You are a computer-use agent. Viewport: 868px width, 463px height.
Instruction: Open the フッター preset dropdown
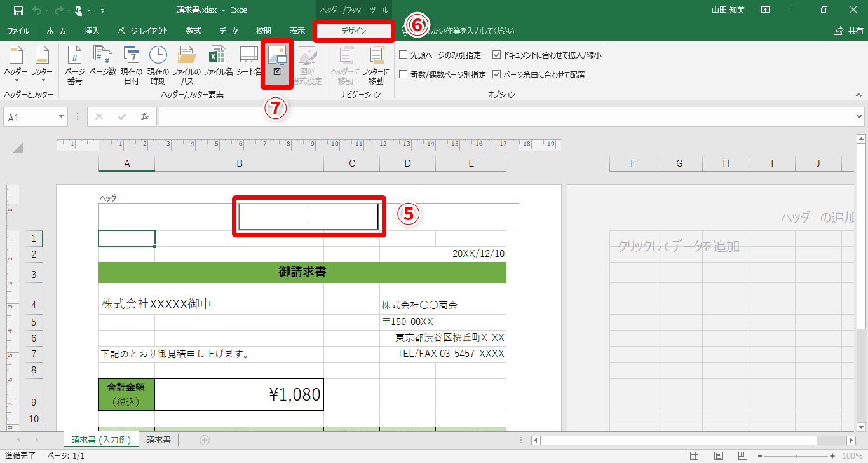43,66
